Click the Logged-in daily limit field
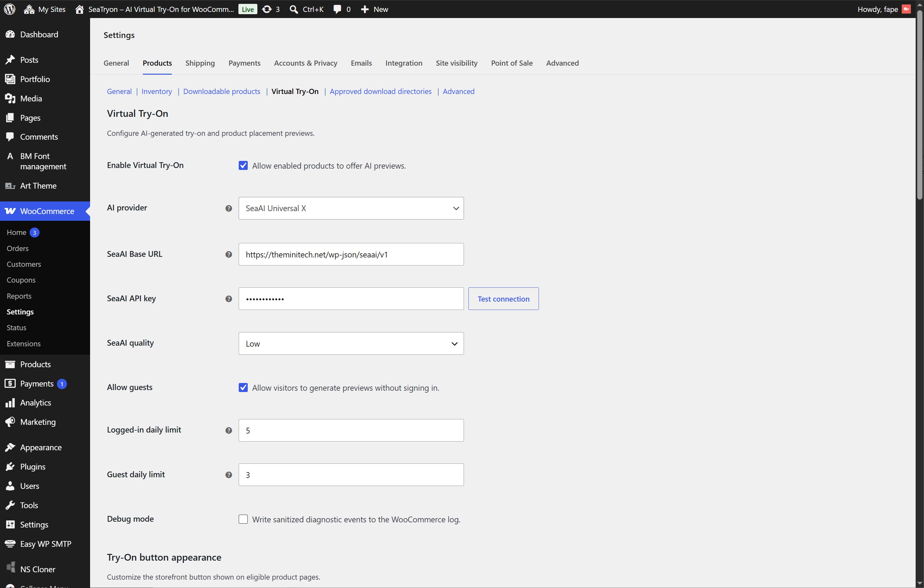The image size is (924, 588). coord(351,431)
